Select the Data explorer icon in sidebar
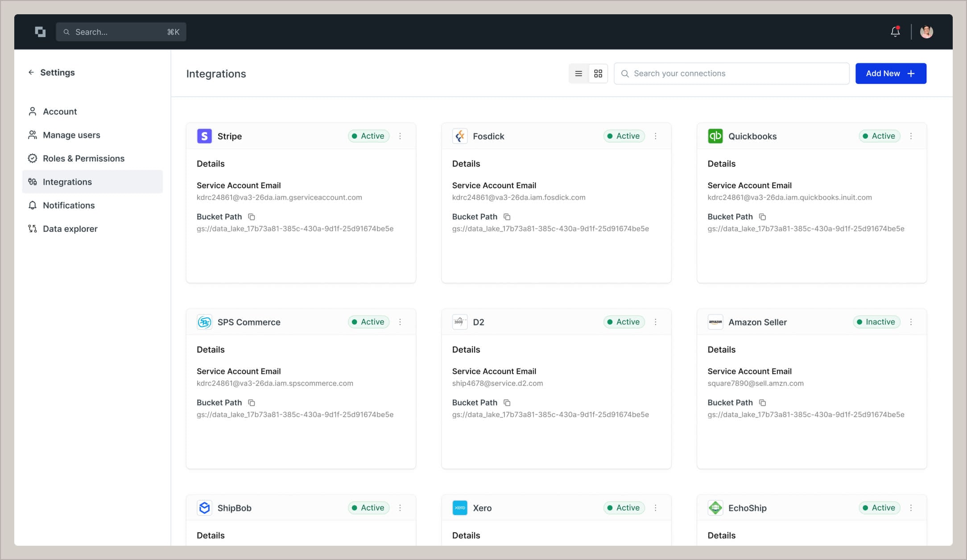Image resolution: width=967 pixels, height=560 pixels. (x=32, y=229)
